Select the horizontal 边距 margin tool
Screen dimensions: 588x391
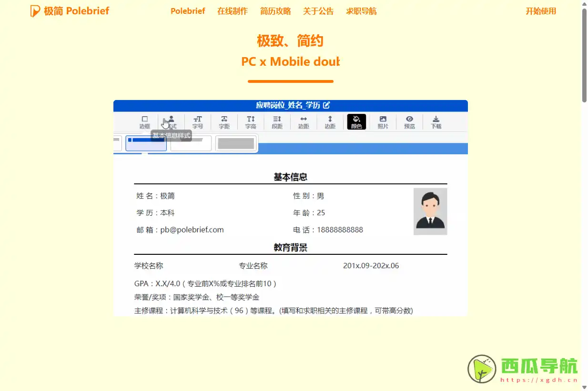[304, 121]
